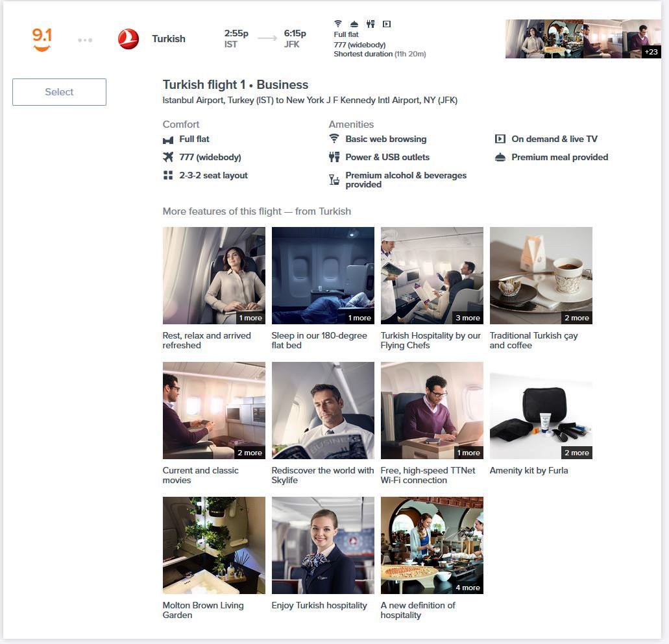This screenshot has width=669, height=644.
Task: Click the Istanbul Airport to JFK route text
Action: [x=310, y=101]
